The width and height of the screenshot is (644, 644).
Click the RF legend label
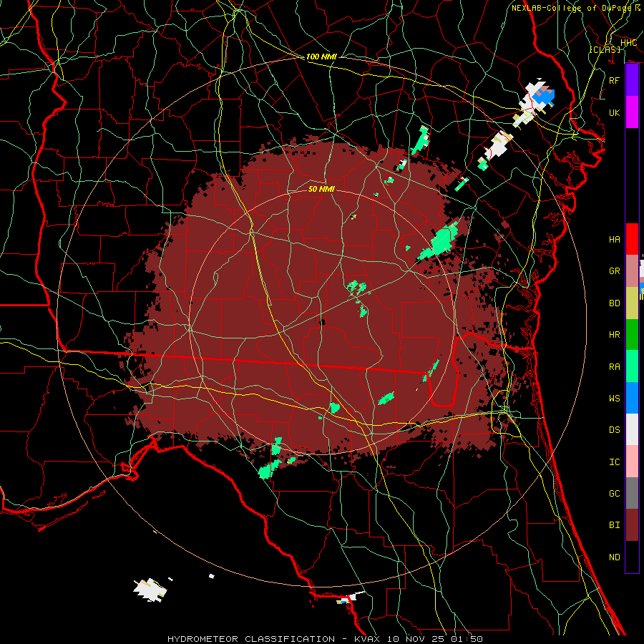click(x=614, y=80)
